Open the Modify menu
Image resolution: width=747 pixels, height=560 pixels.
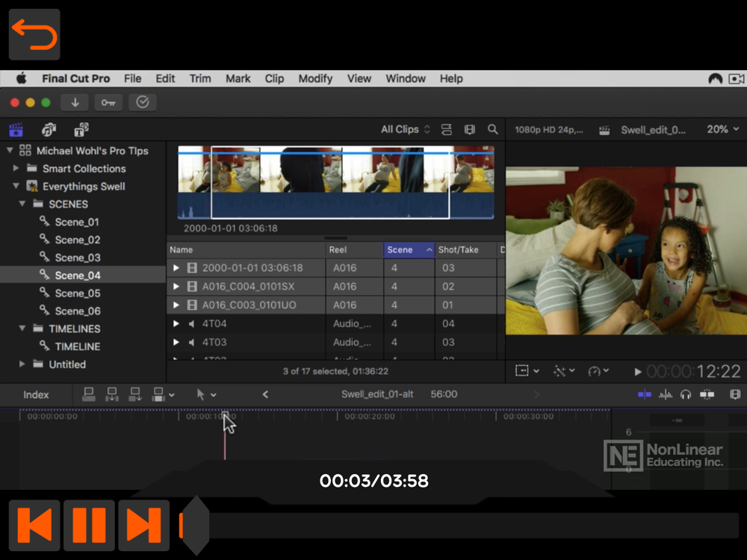[x=315, y=78]
